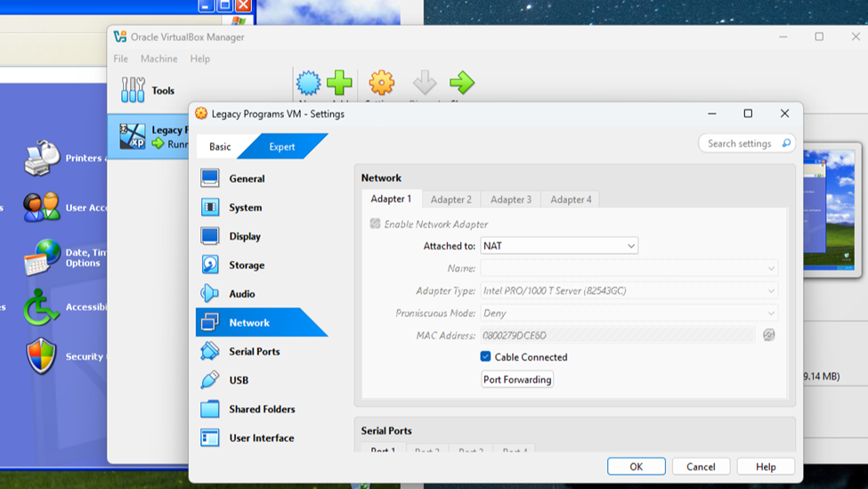Open the Audio settings icon
The width and height of the screenshot is (868, 489).
click(x=210, y=293)
